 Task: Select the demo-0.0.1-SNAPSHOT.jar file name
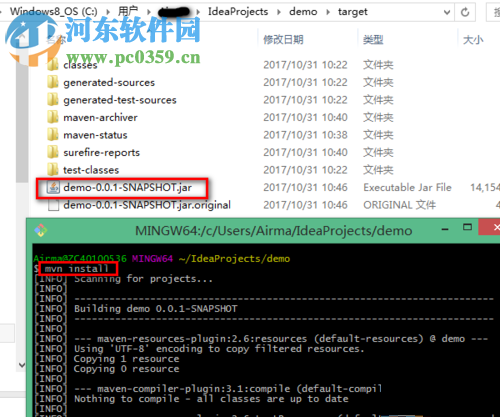pyautogui.click(x=127, y=188)
